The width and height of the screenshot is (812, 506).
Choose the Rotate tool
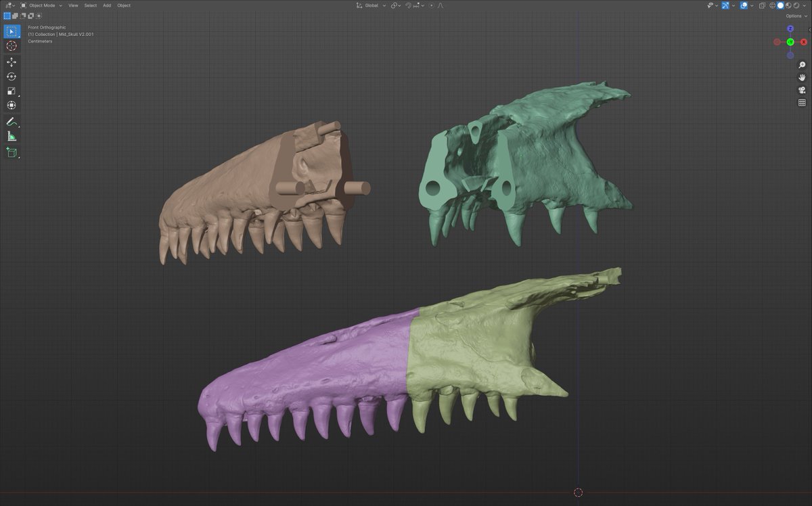point(12,76)
